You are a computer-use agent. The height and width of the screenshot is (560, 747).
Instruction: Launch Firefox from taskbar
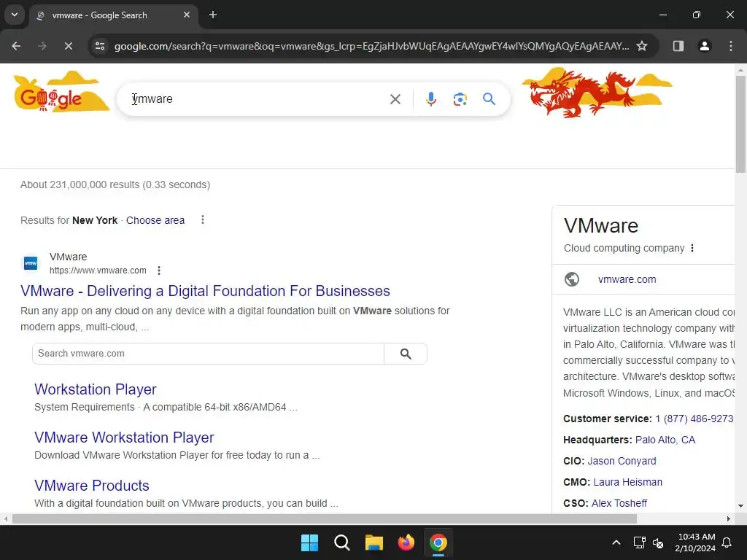click(x=406, y=542)
